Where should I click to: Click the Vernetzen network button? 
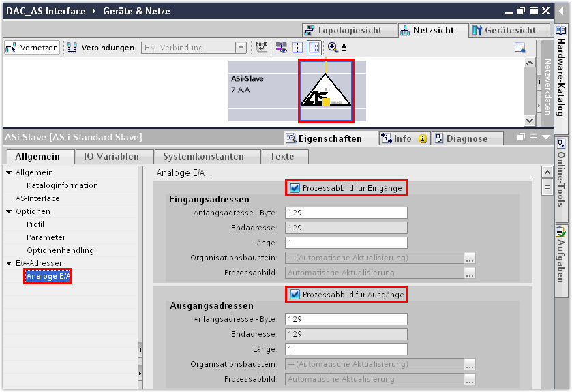(32, 48)
